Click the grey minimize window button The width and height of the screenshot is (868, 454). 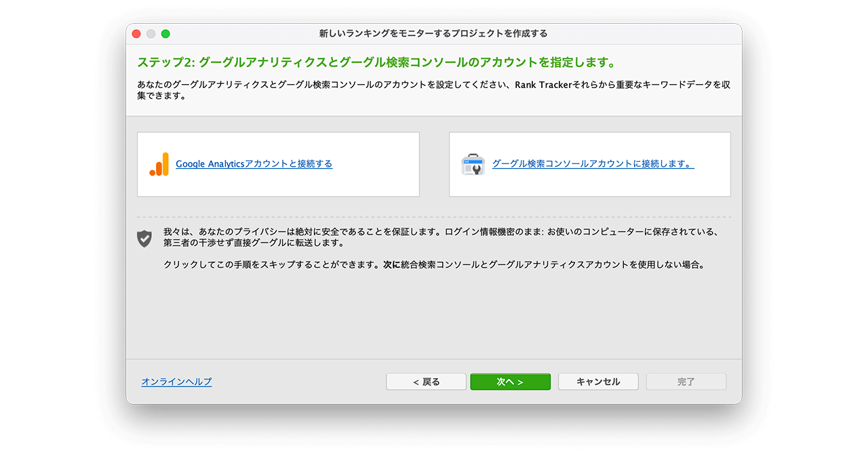(151, 34)
